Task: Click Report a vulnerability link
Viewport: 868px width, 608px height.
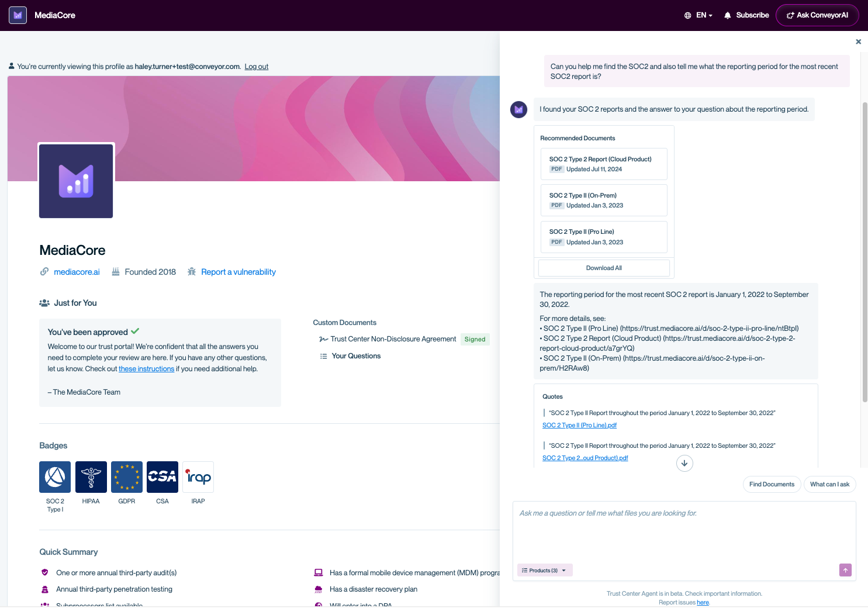Action: (238, 272)
